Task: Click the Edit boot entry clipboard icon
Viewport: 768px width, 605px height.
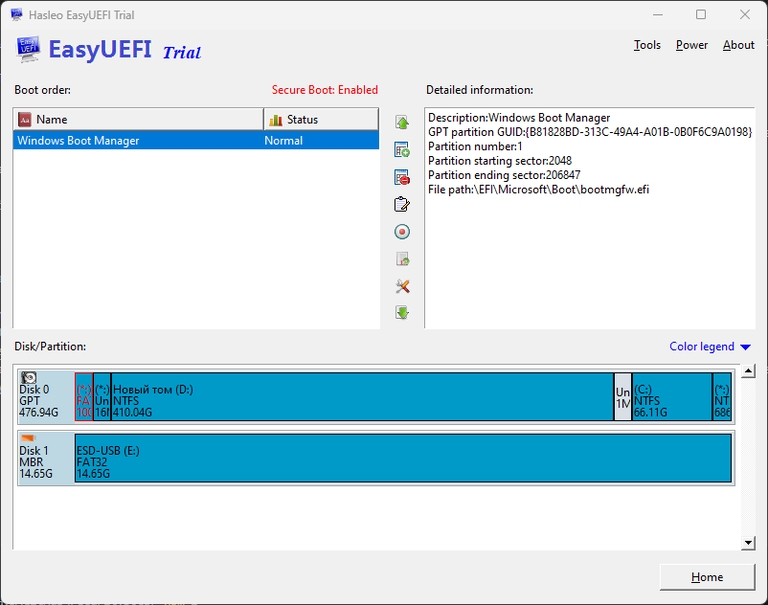Action: [402, 205]
